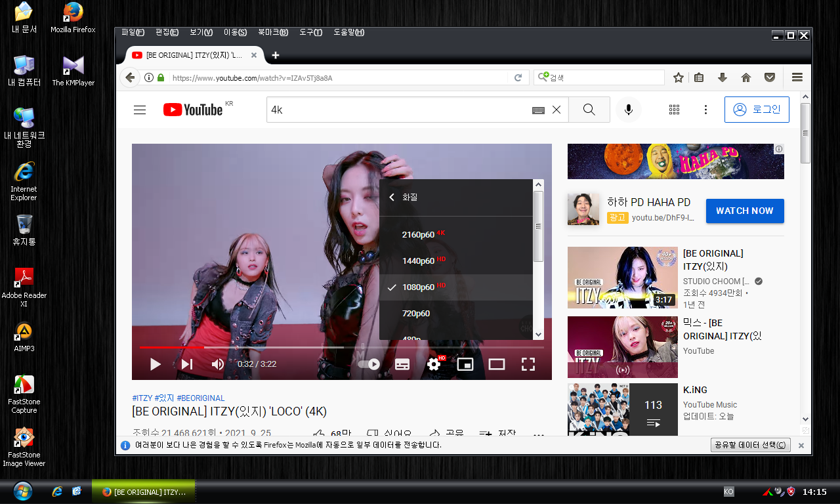This screenshot has width=840, height=504.
Task: Seek along the video progress bar
Action: [341, 347]
